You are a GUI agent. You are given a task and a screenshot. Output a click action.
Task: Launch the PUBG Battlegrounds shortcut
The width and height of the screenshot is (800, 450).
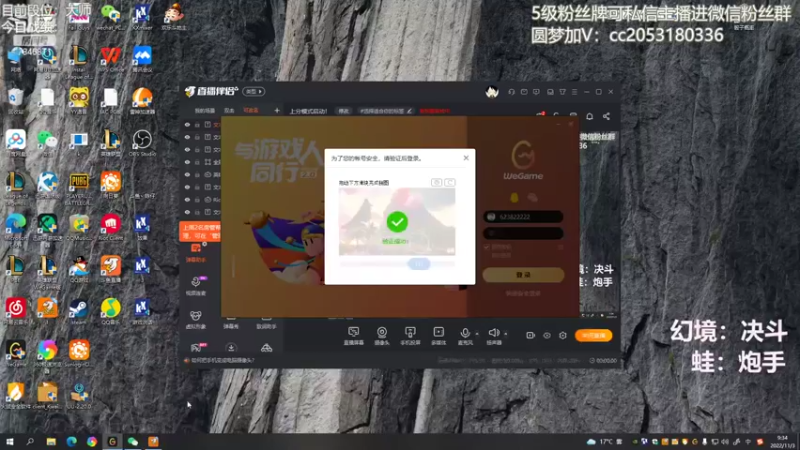pyautogui.click(x=79, y=186)
